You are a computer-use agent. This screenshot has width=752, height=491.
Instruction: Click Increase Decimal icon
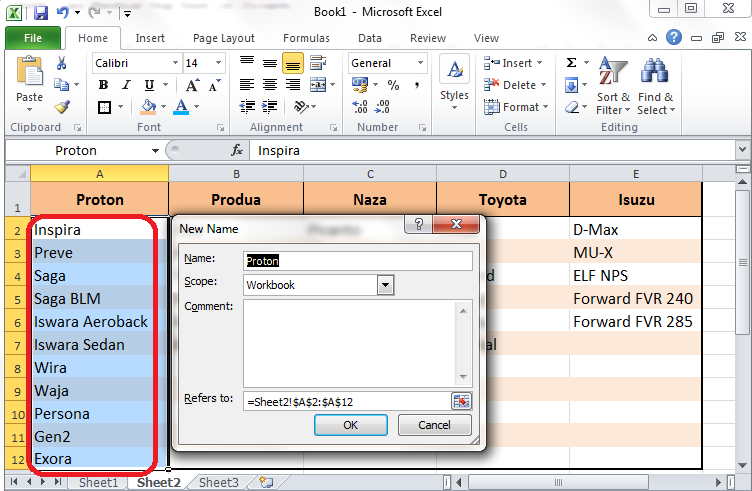(x=360, y=106)
